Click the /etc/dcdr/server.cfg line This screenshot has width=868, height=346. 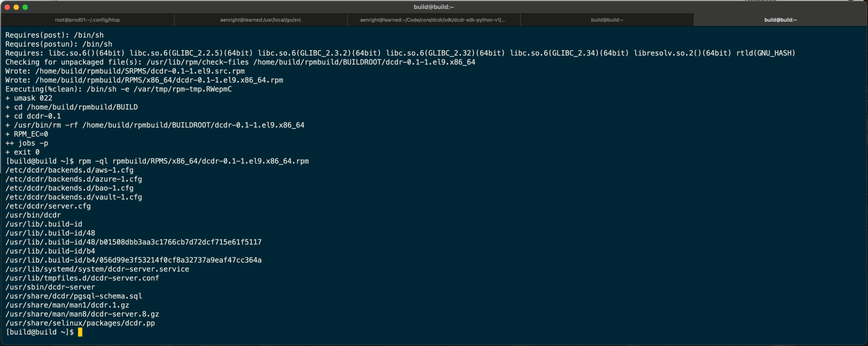pos(48,206)
